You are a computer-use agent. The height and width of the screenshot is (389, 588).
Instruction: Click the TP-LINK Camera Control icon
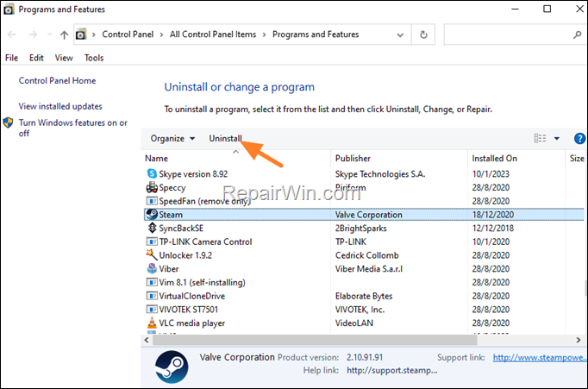152,242
